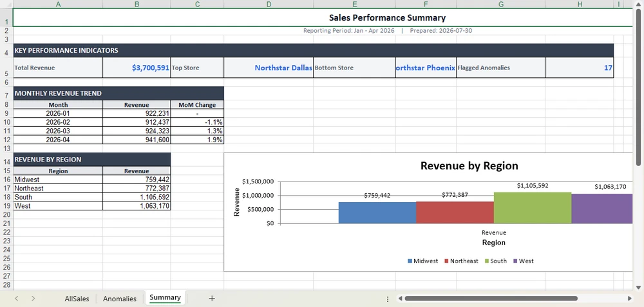Image resolution: width=644 pixels, height=307 pixels.
Task: Select the $3,700,591 total revenue value
Action: click(137, 68)
